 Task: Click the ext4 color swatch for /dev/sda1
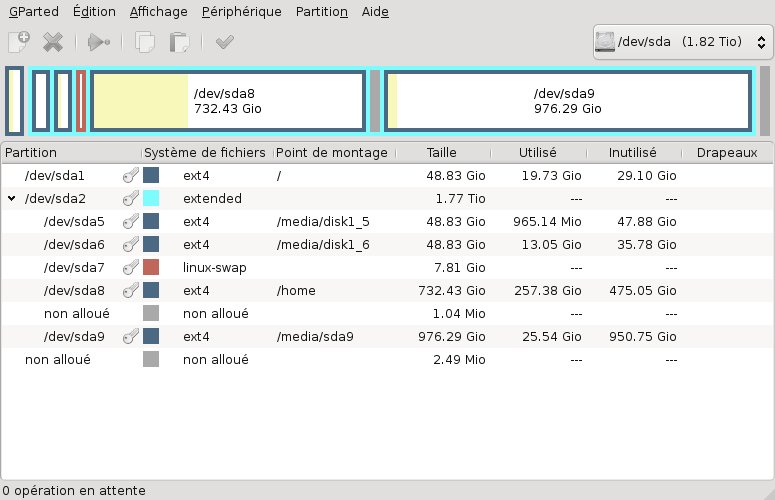pos(151,175)
